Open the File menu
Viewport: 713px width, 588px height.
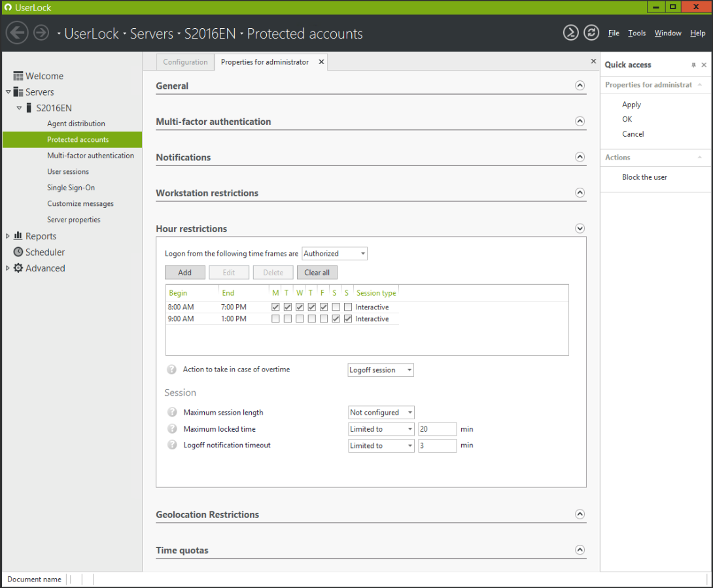click(x=614, y=33)
